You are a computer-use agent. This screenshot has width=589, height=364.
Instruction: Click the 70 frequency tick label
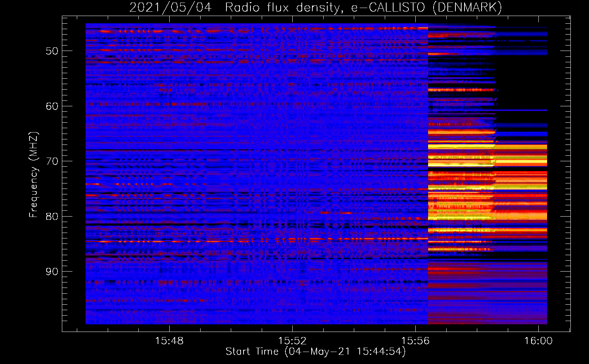point(52,161)
